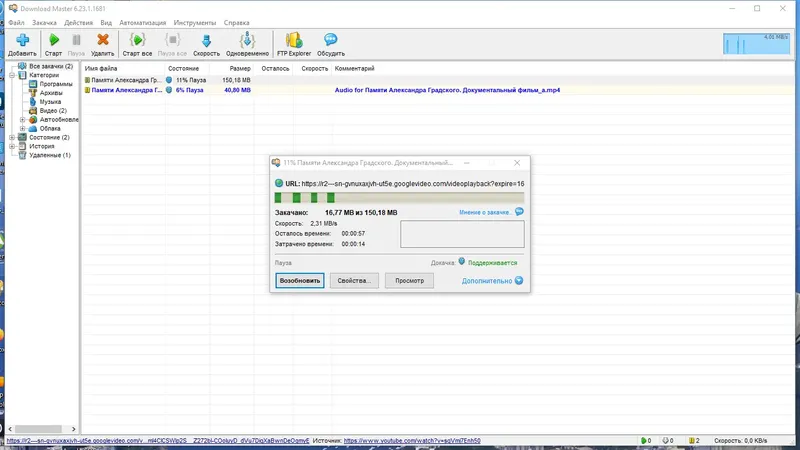Screen dimensions: 800x450
Task: Select the Видео (2) category
Action: pos(53,111)
